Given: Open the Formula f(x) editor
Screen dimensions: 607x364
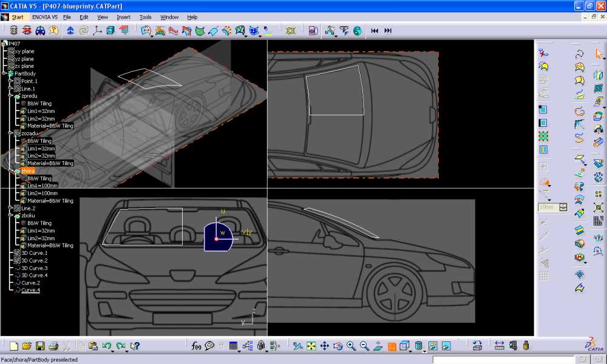Looking at the screenshot, I should pos(196,346).
